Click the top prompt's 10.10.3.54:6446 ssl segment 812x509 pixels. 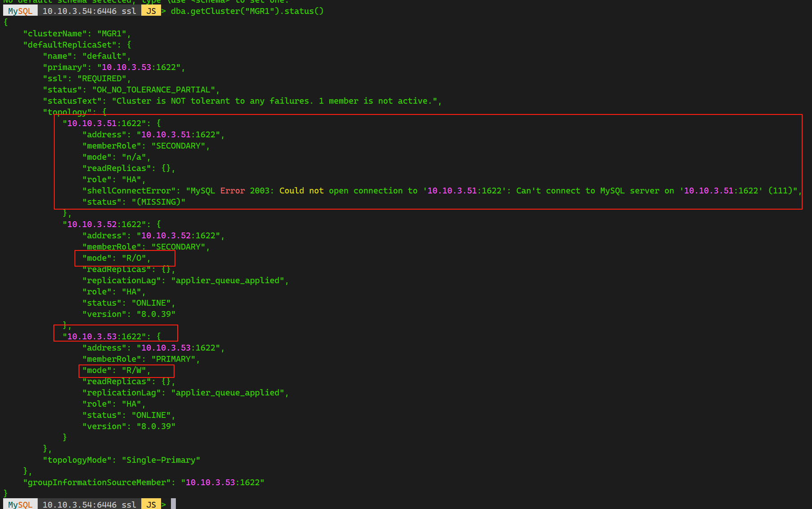89,11
